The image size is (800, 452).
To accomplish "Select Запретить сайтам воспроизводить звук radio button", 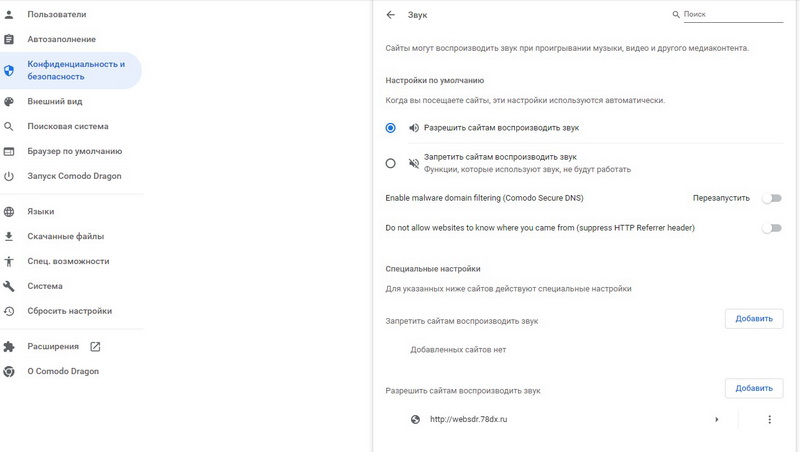I will (x=390, y=163).
